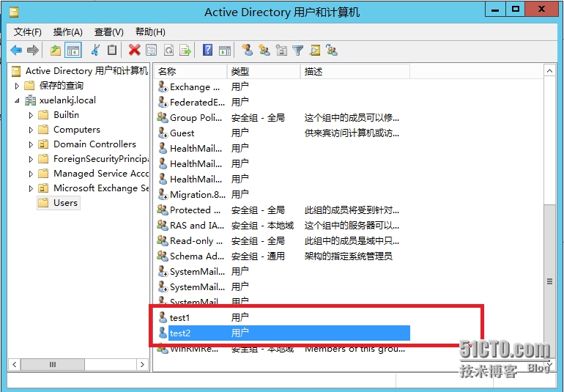Expand the 保存的查询 tree node

point(17,86)
